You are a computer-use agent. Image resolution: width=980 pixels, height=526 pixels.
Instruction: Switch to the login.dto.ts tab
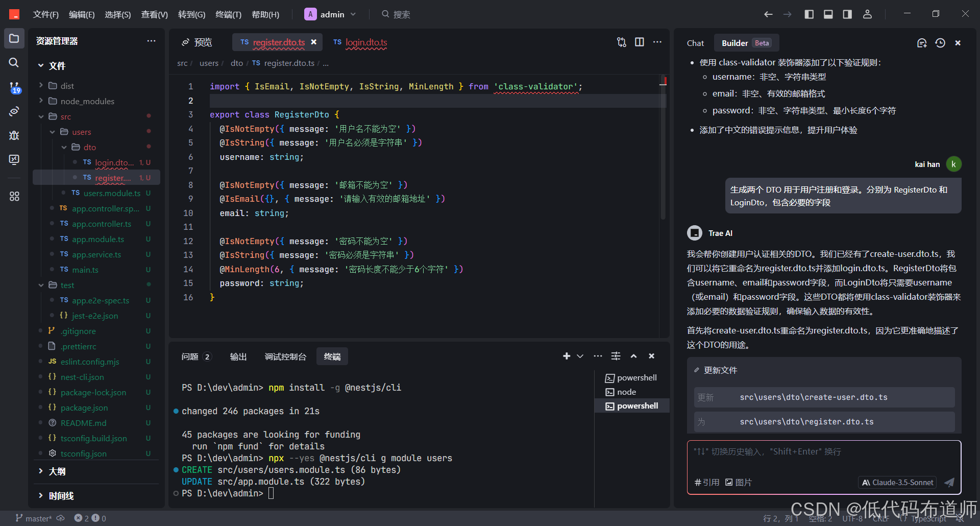[x=360, y=42]
